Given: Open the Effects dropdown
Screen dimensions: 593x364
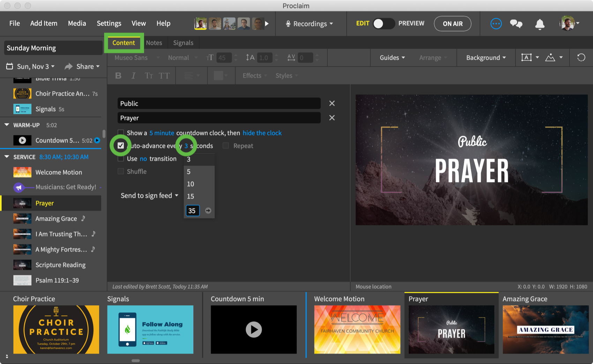Looking at the screenshot, I should 255,76.
